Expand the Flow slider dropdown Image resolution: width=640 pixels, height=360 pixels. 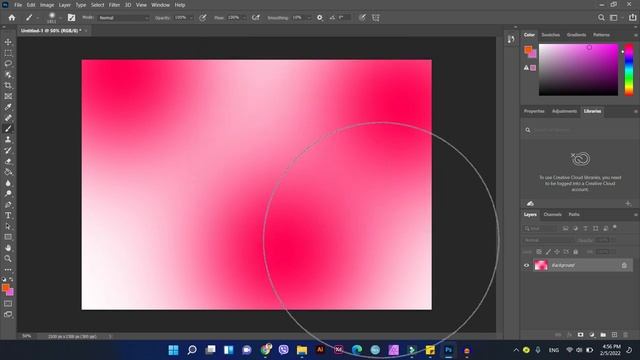tap(244, 18)
